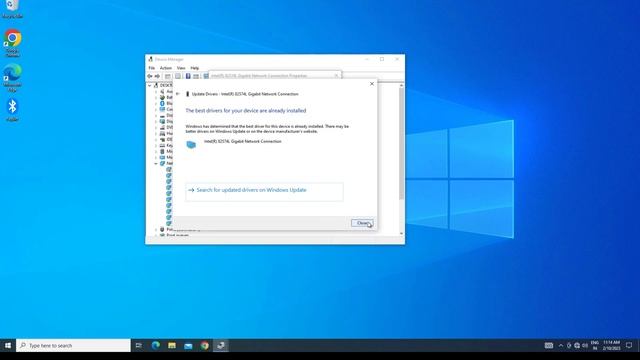Screen dimensions: 640x360
Task: Expand the Ports category in device tree
Action: pyautogui.click(x=156, y=229)
